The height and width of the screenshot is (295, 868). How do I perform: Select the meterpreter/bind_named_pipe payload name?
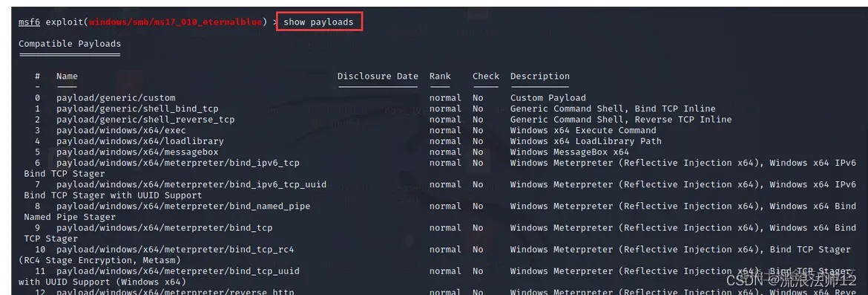183,207
